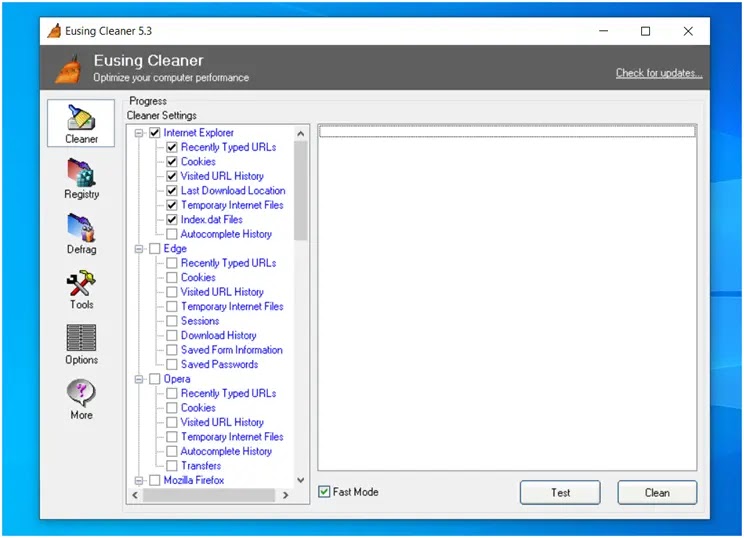Check Edge Visited URL History

[172, 292]
